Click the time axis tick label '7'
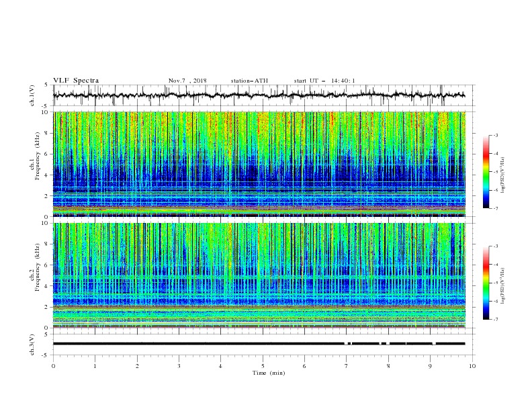This screenshot has height=411, width=532. [347, 366]
